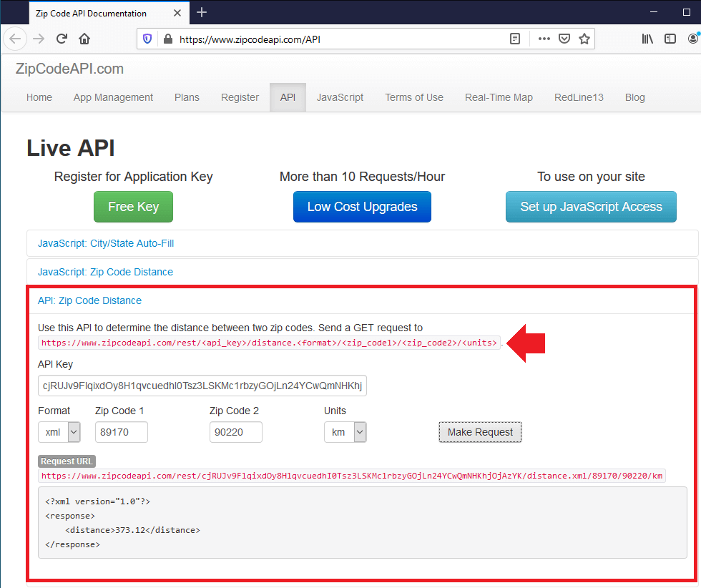Image resolution: width=701 pixels, height=588 pixels.
Task: Click 'Register for Application Key' text
Action: 133,177
